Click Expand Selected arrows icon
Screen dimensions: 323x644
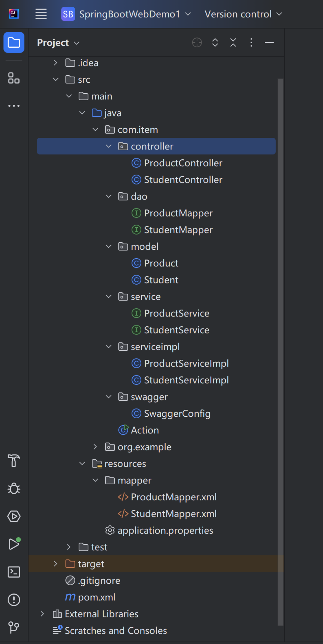coord(215,42)
